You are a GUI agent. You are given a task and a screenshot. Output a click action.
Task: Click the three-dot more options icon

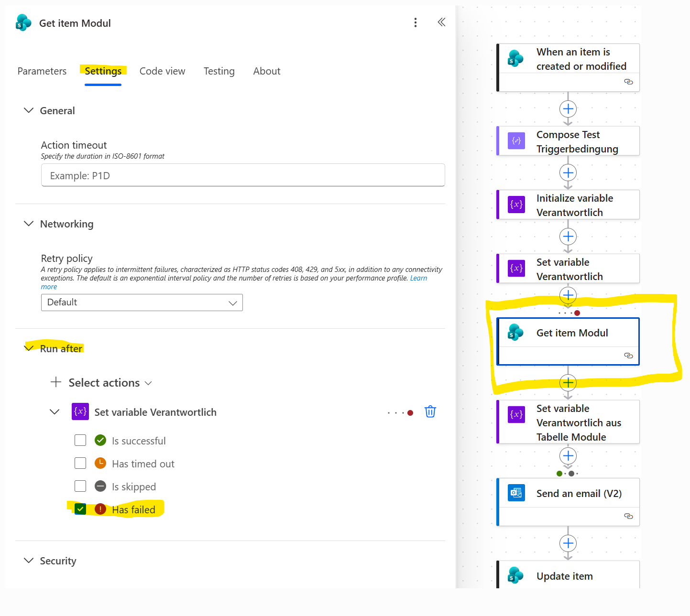415,22
